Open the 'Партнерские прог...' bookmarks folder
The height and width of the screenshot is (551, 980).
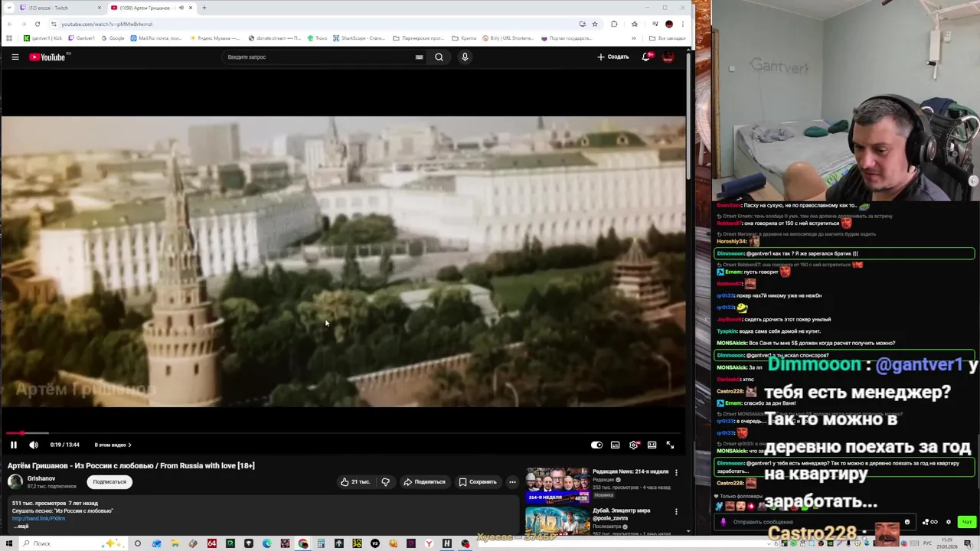point(418,37)
